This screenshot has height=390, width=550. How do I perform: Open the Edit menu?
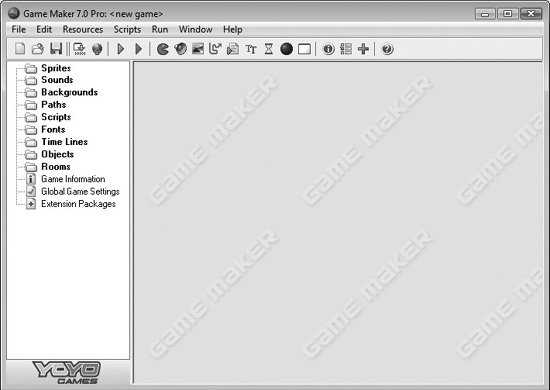click(44, 29)
